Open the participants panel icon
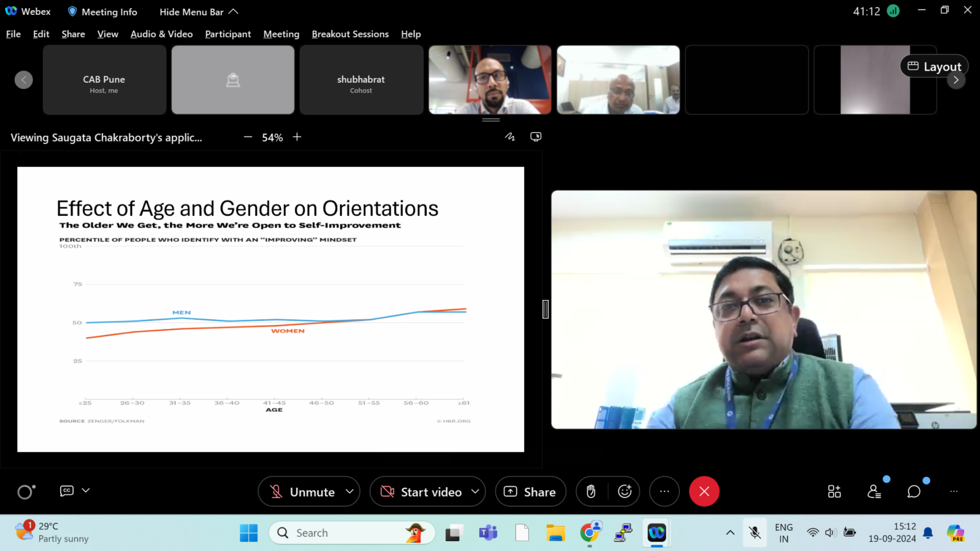 874,491
